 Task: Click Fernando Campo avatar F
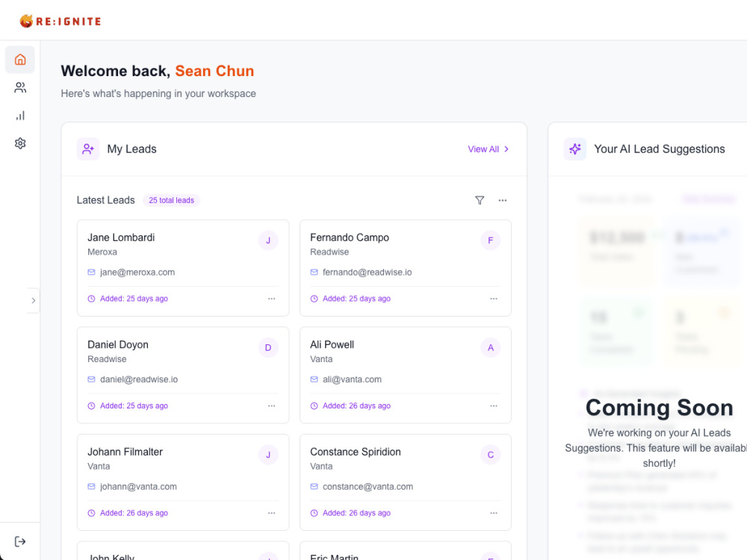click(490, 240)
